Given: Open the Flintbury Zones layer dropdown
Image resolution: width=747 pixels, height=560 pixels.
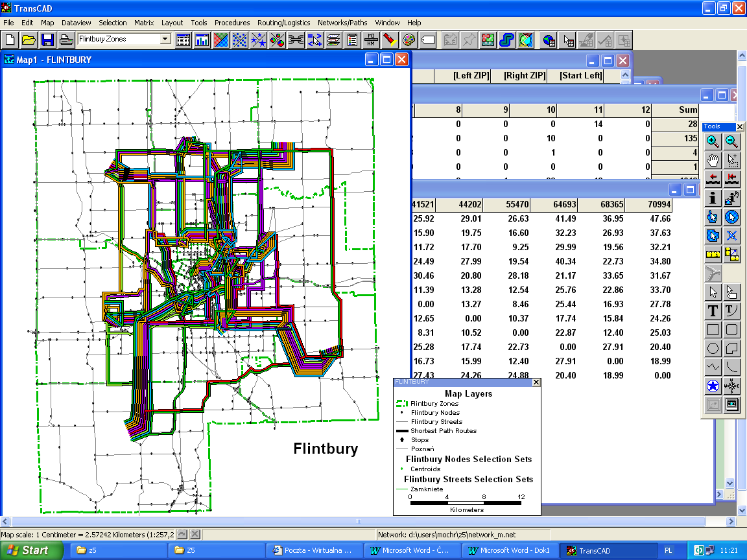Looking at the screenshot, I should (x=165, y=39).
